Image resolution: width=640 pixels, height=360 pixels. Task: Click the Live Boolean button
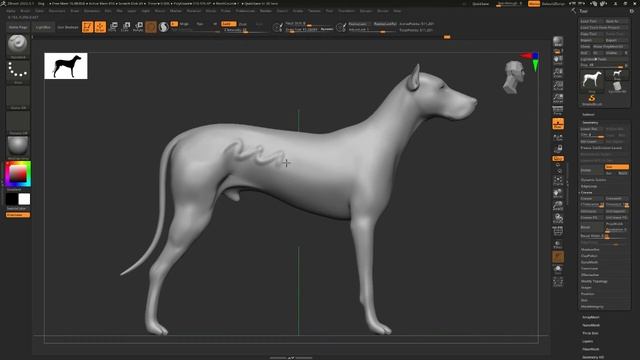pos(68,27)
